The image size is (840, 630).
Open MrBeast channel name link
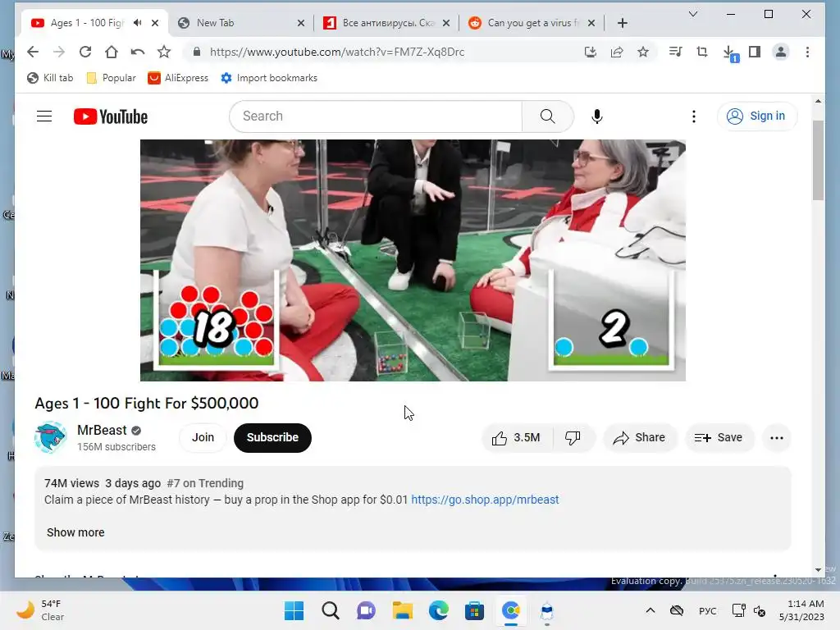(102, 430)
